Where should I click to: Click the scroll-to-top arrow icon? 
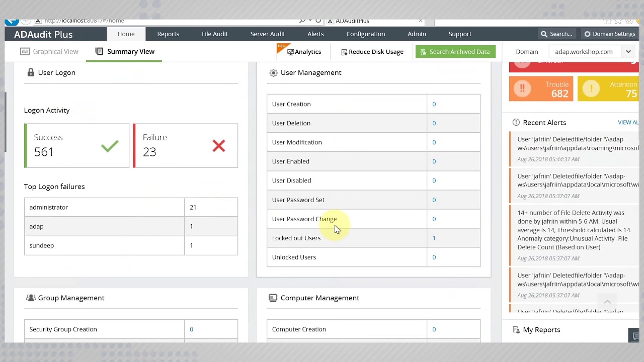click(x=607, y=302)
